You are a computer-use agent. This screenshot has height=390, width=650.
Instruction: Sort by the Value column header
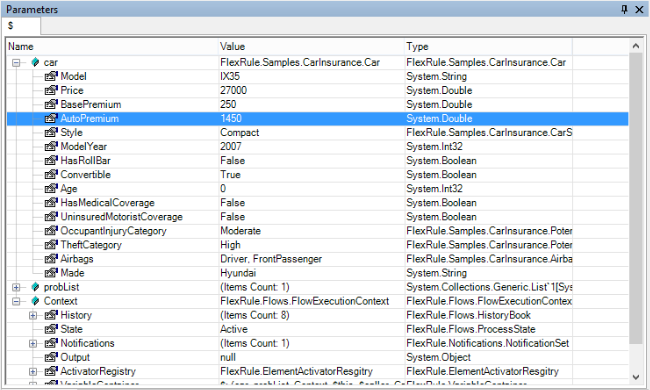click(x=311, y=47)
